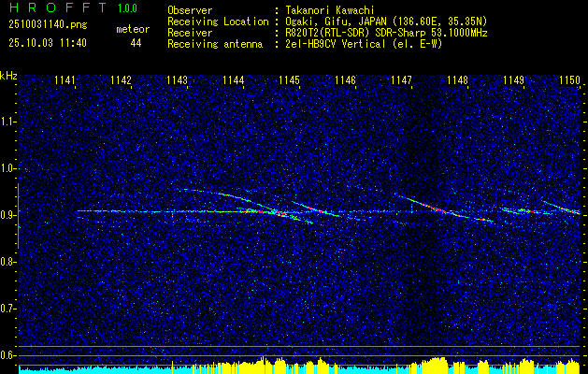Click version number 1.0.0
Viewport: 588px width, 374px height.
[127, 8]
